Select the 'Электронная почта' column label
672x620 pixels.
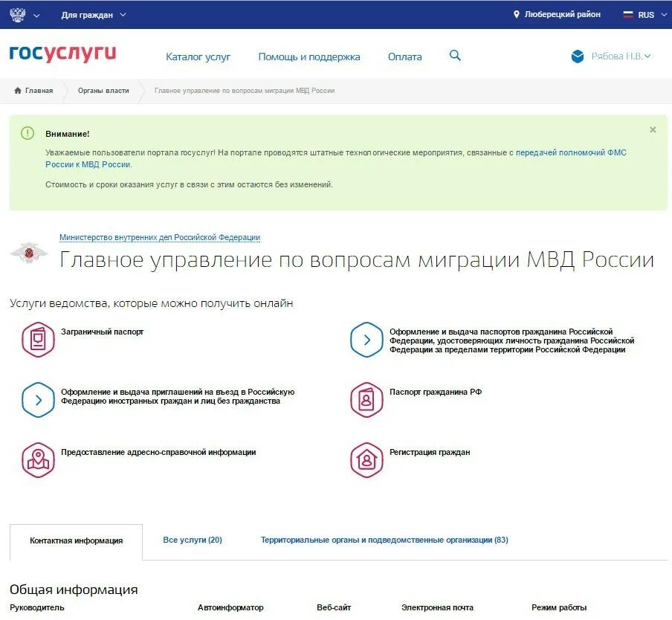pos(437,607)
